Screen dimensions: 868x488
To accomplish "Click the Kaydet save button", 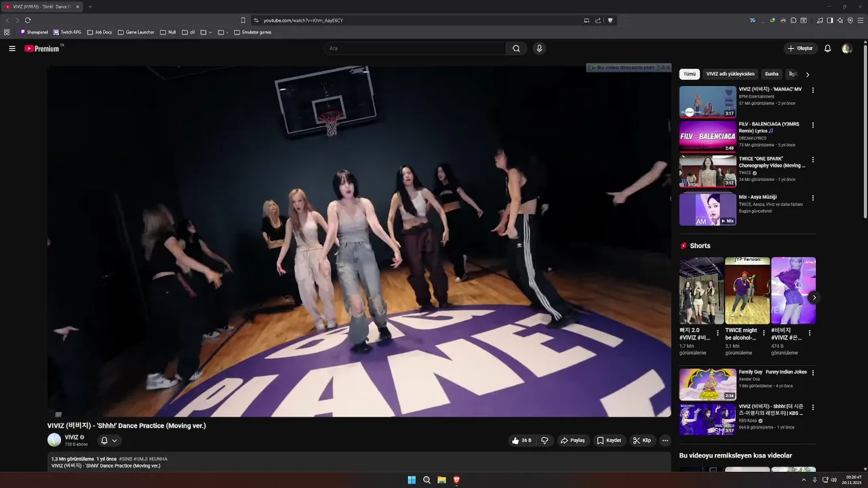I will pyautogui.click(x=609, y=441).
